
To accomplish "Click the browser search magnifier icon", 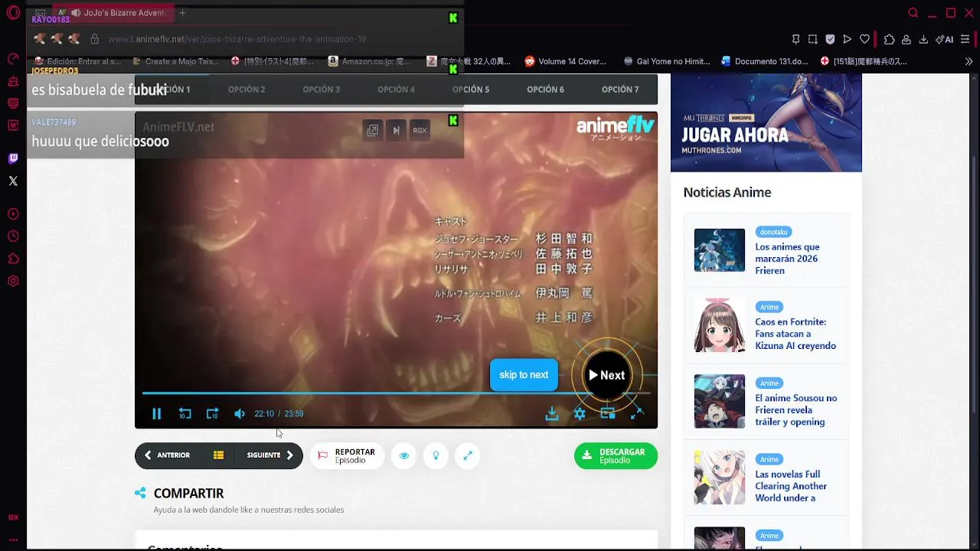I will [x=913, y=13].
